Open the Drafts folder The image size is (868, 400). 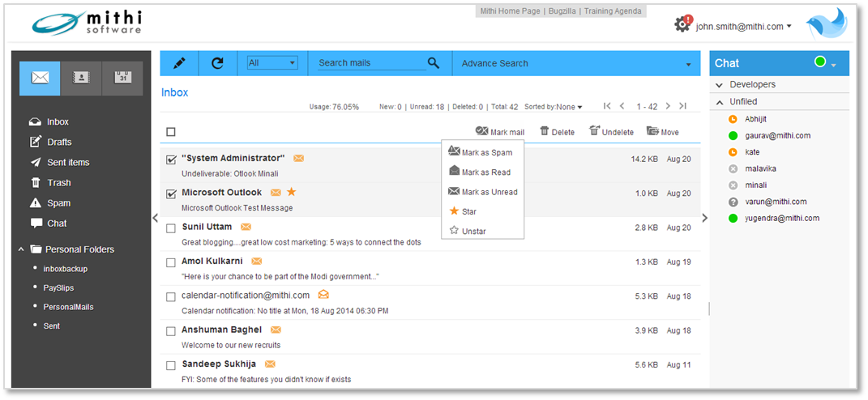(50, 143)
